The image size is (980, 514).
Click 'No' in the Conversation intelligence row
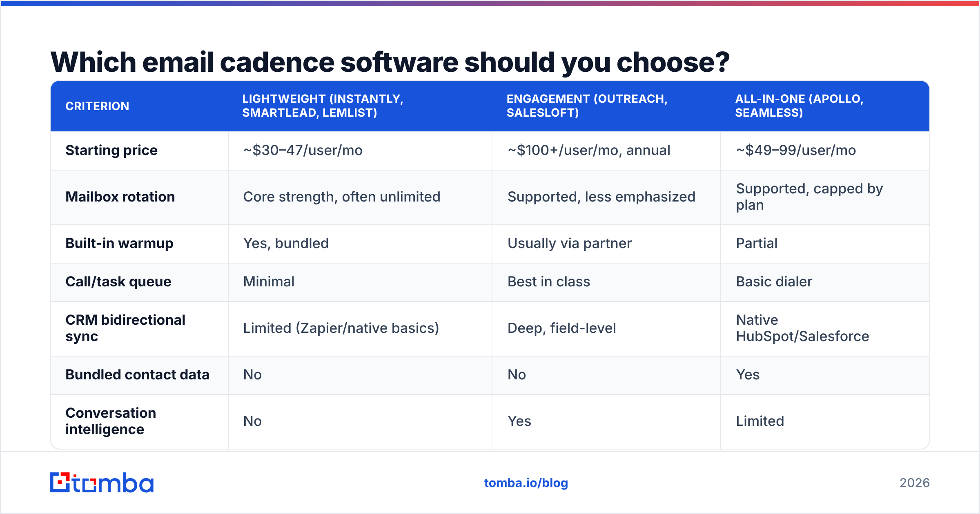tap(252, 421)
